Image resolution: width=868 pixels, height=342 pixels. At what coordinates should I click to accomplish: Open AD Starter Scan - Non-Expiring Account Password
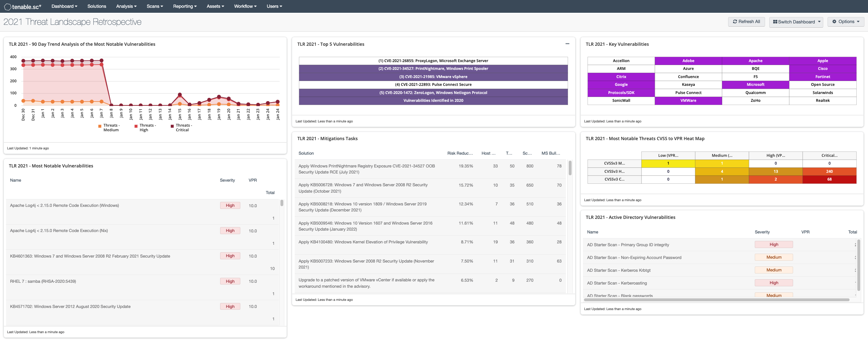720,258
